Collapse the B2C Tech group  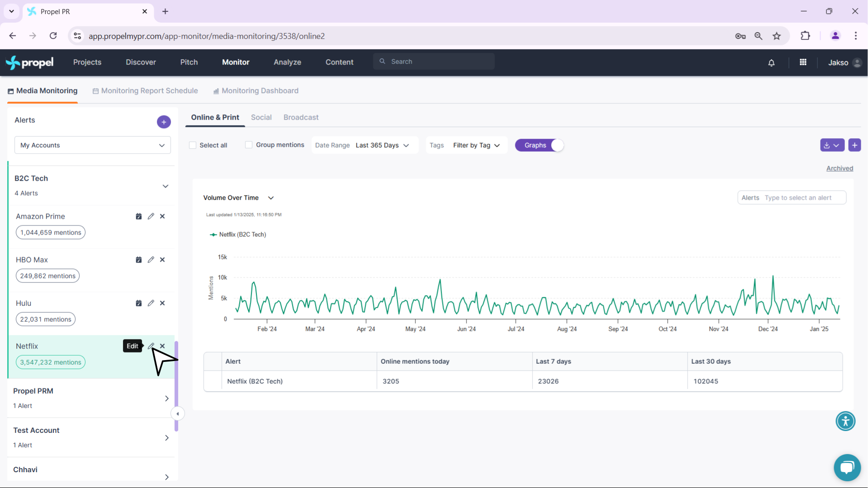click(x=165, y=186)
